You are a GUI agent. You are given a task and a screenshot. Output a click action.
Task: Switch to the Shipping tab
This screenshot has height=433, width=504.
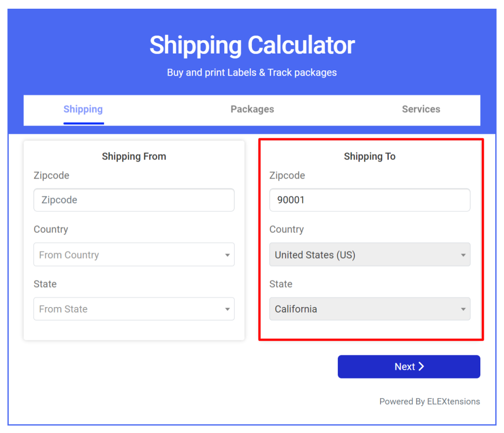point(83,110)
